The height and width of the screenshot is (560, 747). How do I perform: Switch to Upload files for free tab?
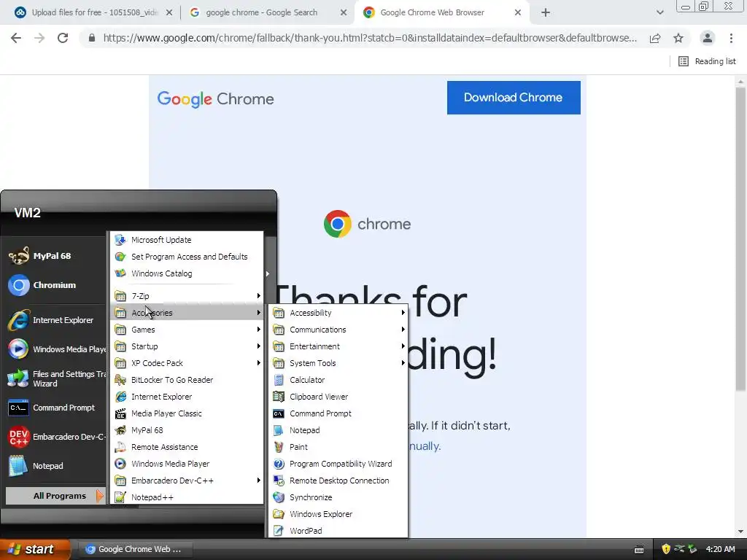[93, 12]
